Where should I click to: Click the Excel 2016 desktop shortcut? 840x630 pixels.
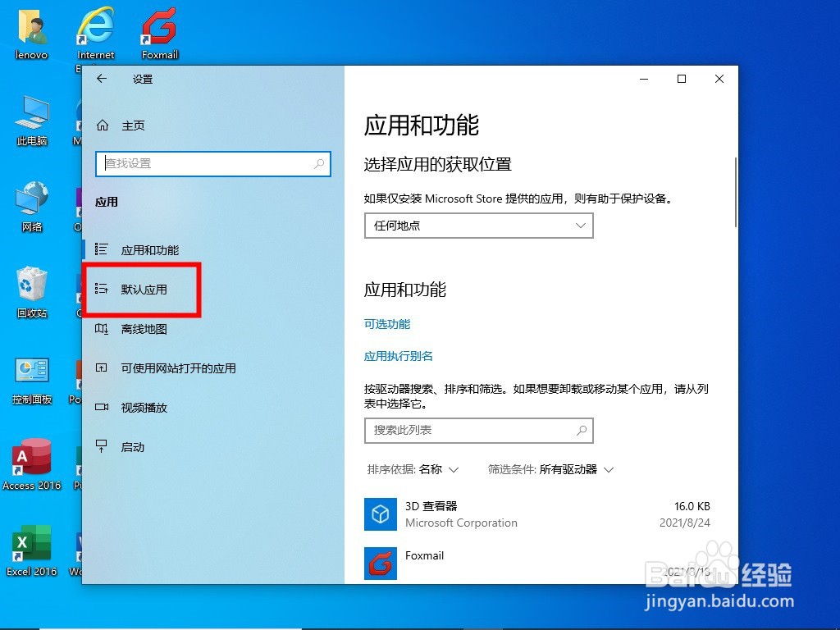tap(32, 550)
